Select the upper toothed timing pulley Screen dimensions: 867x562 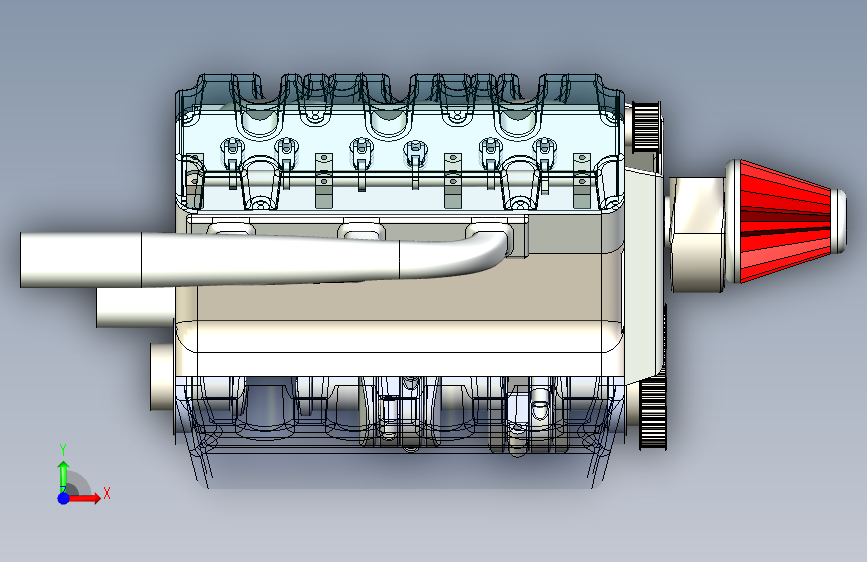pyautogui.click(x=646, y=127)
